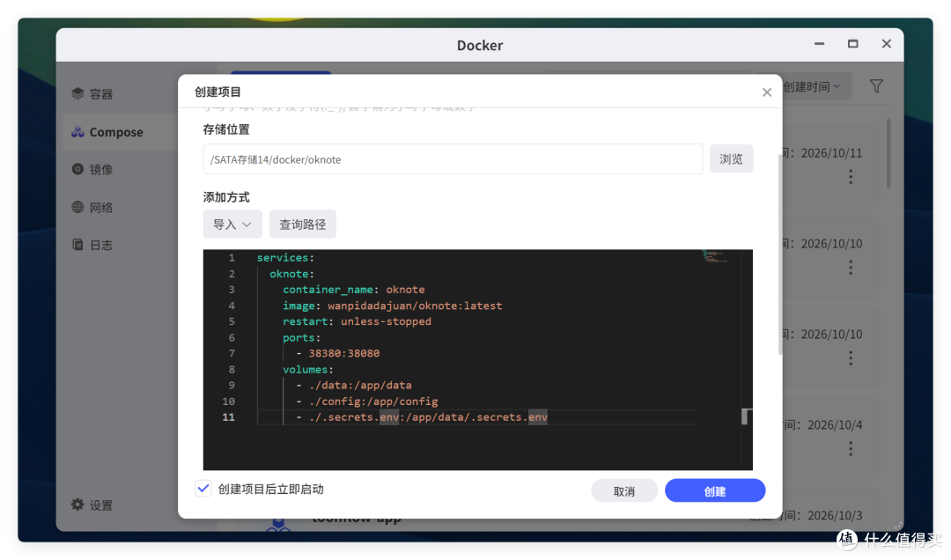This screenshot has width=951, height=560.
Task: Click the 'oknote:' service line
Action: point(291,274)
